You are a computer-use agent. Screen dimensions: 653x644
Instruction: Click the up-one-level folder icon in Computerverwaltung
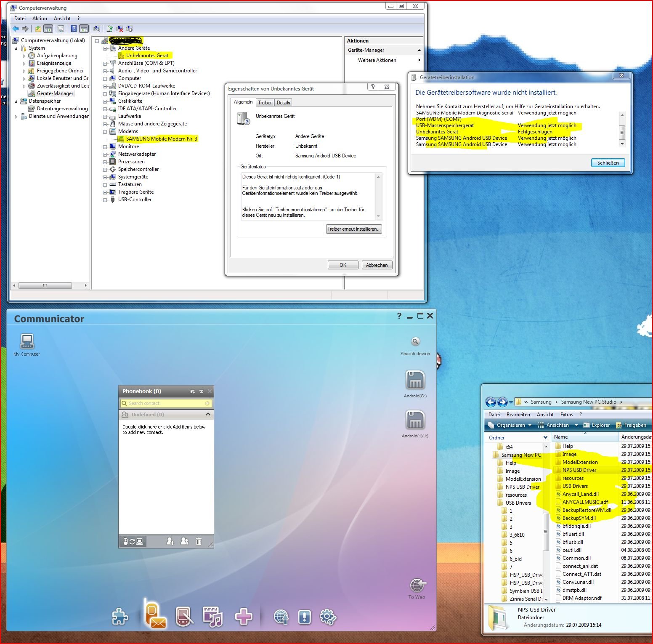38,29
